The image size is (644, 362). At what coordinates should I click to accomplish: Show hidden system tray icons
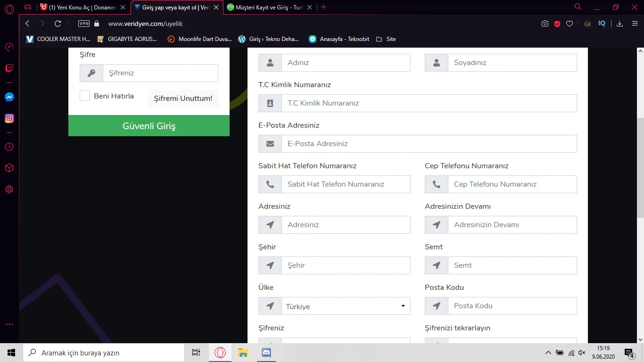coord(548,353)
